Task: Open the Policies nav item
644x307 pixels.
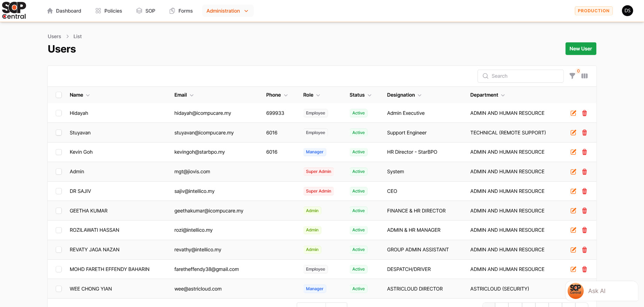Action: [109, 11]
